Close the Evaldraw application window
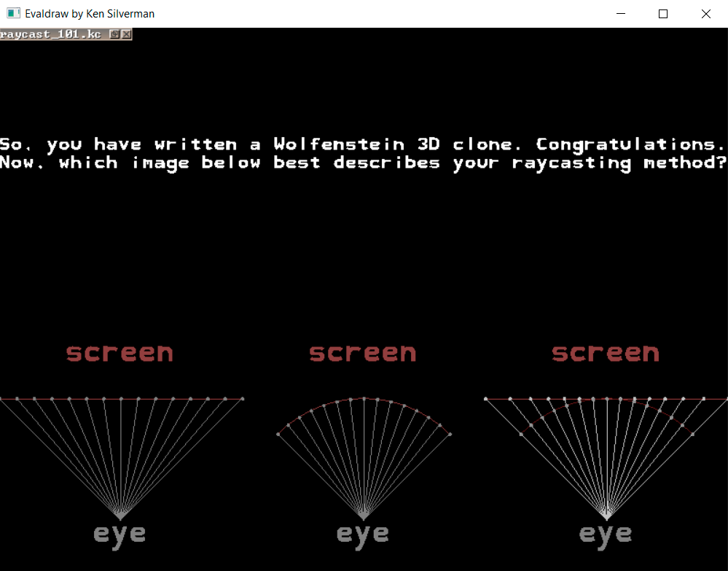 705,14
